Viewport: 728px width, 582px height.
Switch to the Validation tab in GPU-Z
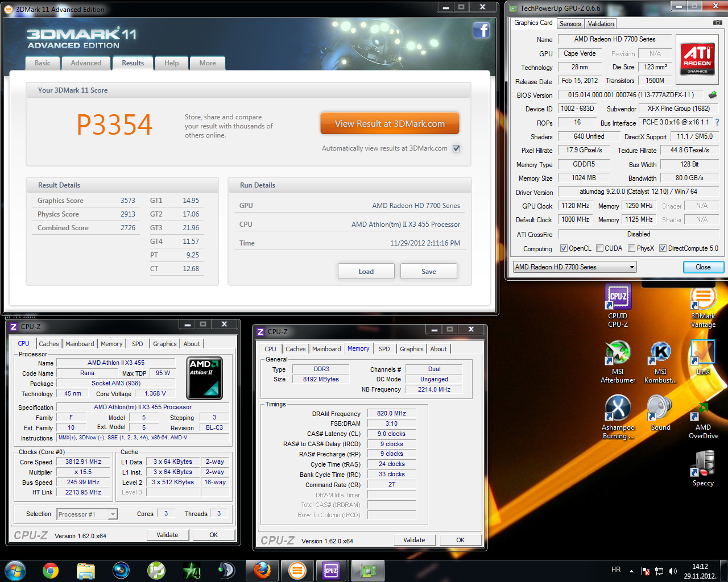click(x=601, y=24)
